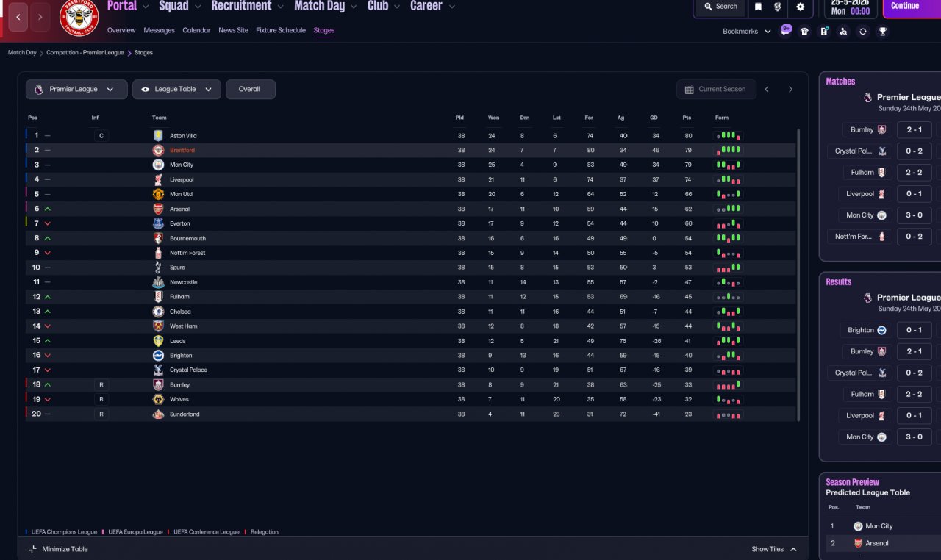Image resolution: width=941 pixels, height=560 pixels.
Task: Expand the Club menu chevron
Action: pos(397,7)
